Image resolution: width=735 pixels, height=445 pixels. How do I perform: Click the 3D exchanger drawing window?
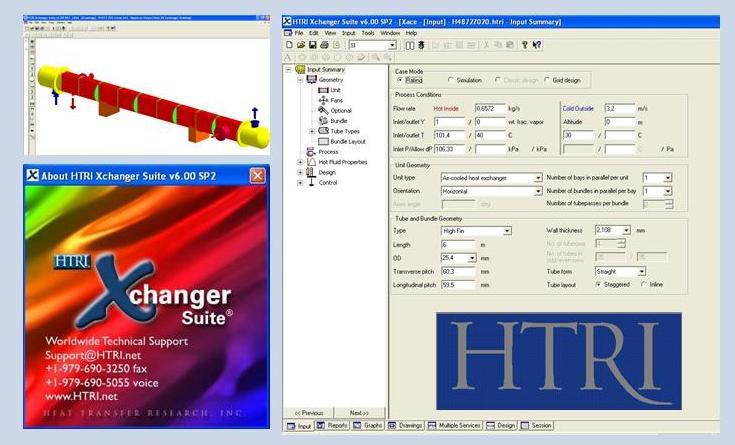[x=147, y=84]
